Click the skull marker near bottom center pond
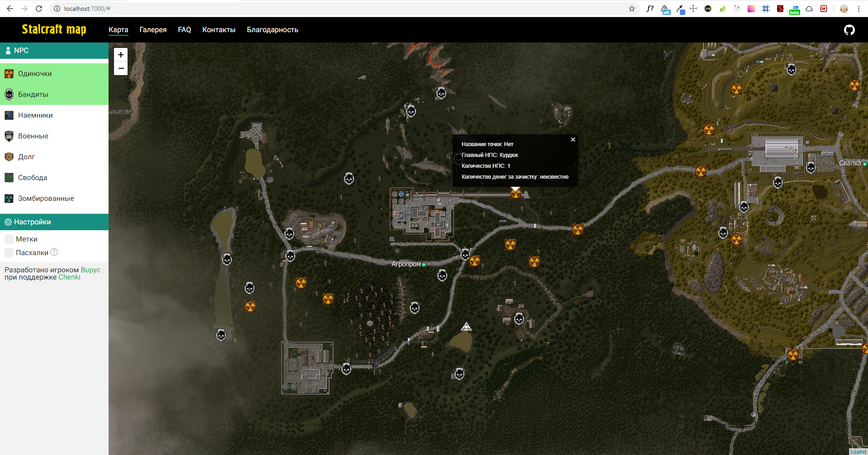Image resolution: width=868 pixels, height=455 pixels. tap(459, 374)
